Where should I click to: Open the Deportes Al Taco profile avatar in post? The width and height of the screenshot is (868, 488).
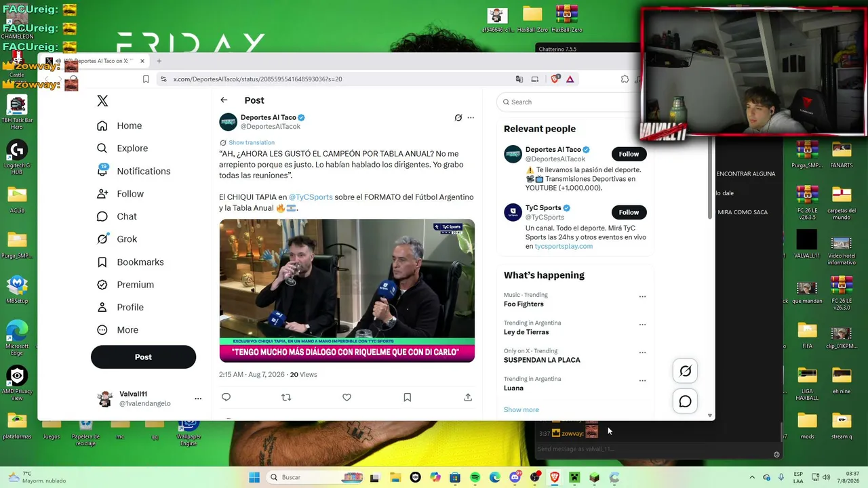228,122
